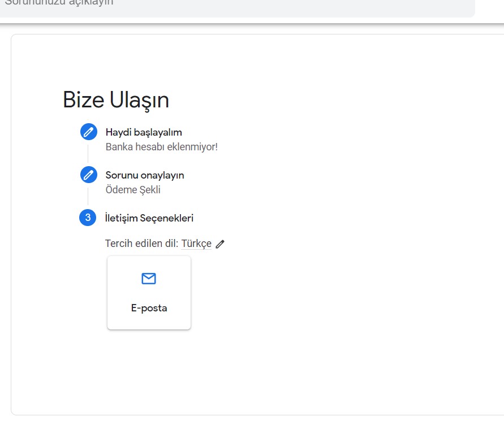Click the edit pencil for Sorunu onaylayın step
The height and width of the screenshot is (434, 504).
tap(89, 175)
